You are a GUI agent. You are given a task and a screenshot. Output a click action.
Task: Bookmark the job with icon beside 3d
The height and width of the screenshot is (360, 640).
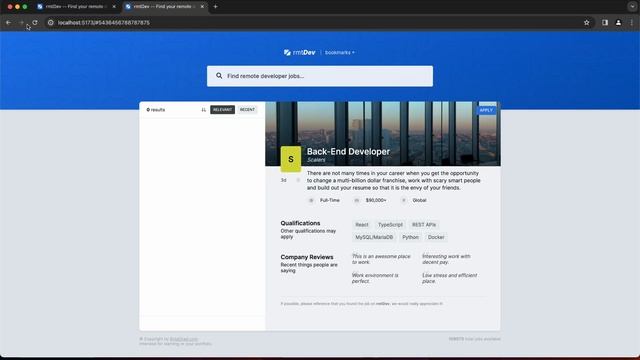(x=298, y=180)
